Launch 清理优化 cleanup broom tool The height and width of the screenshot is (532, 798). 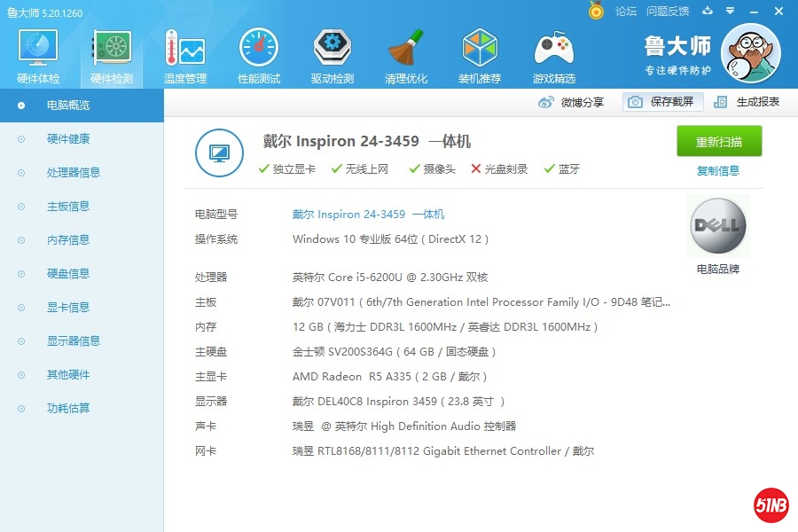click(406, 56)
